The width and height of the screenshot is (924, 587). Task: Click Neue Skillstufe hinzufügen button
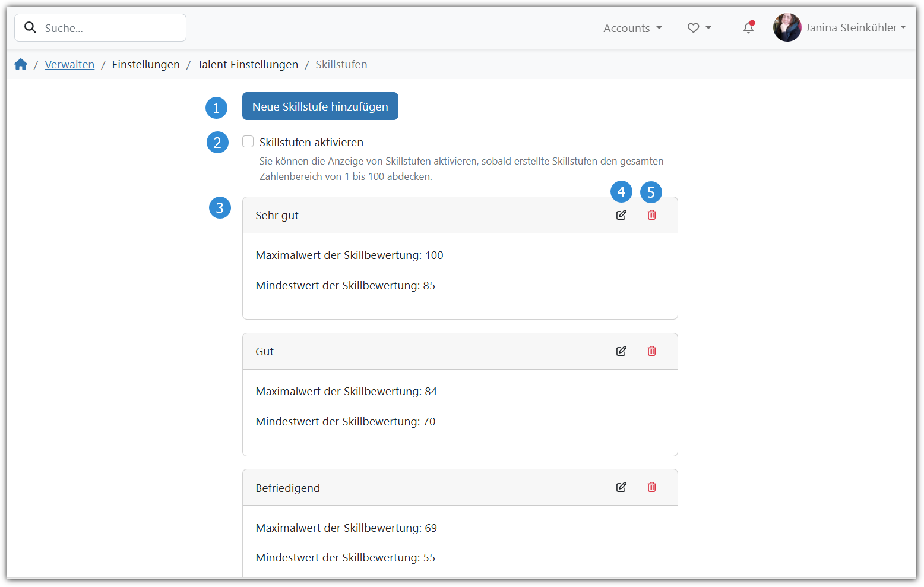320,106
